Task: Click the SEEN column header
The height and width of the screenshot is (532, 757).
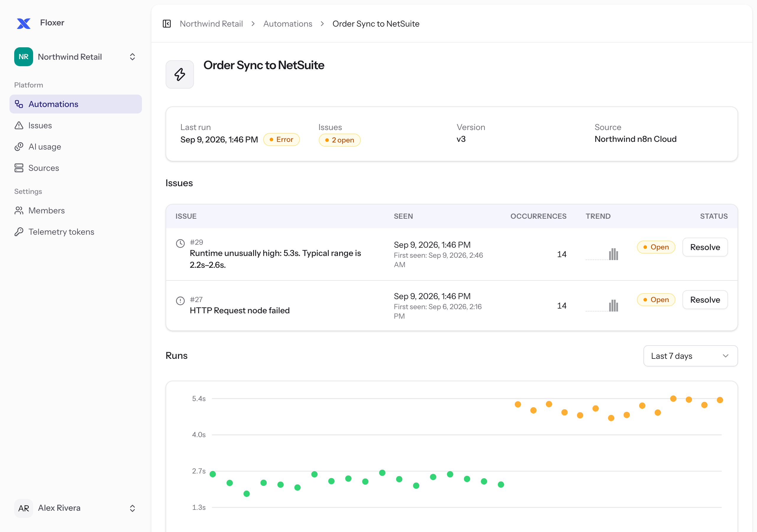Action: [x=403, y=216]
